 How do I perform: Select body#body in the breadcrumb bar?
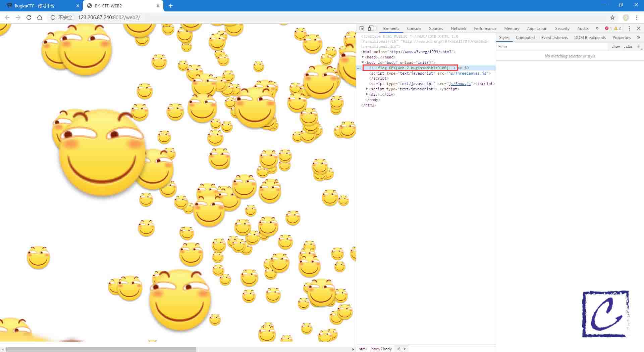pos(381,349)
